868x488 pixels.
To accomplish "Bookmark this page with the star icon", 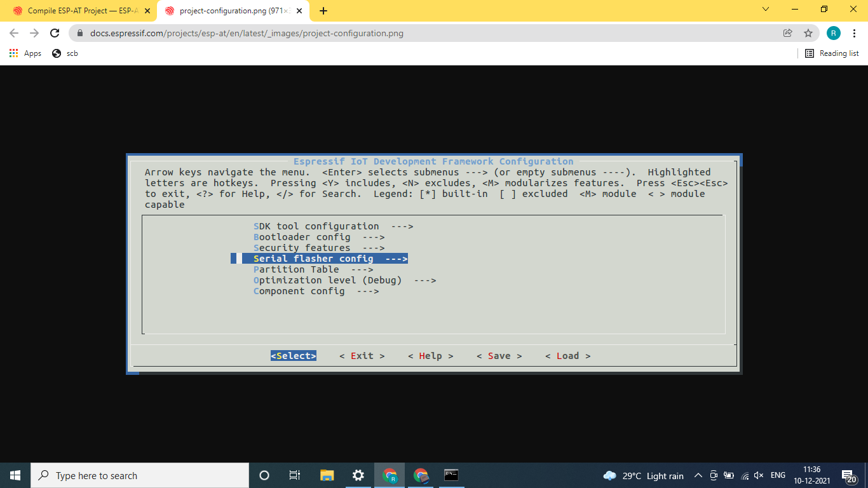I will pos(808,33).
